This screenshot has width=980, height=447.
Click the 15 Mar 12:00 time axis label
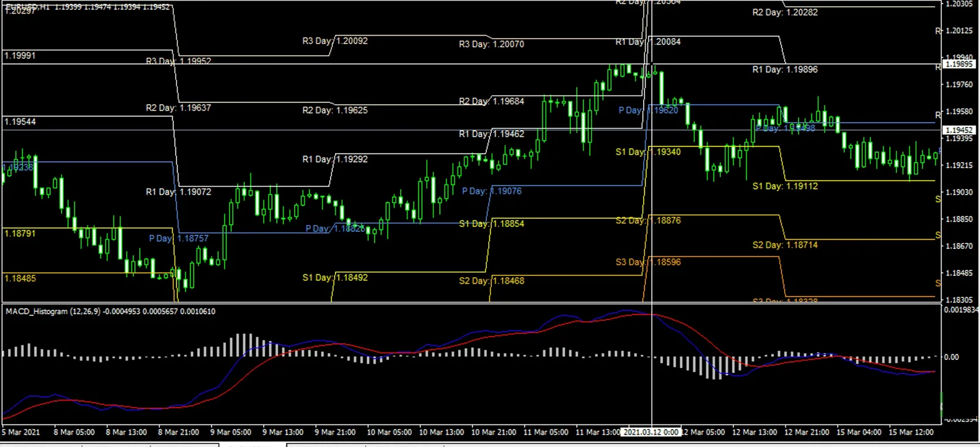(911, 432)
